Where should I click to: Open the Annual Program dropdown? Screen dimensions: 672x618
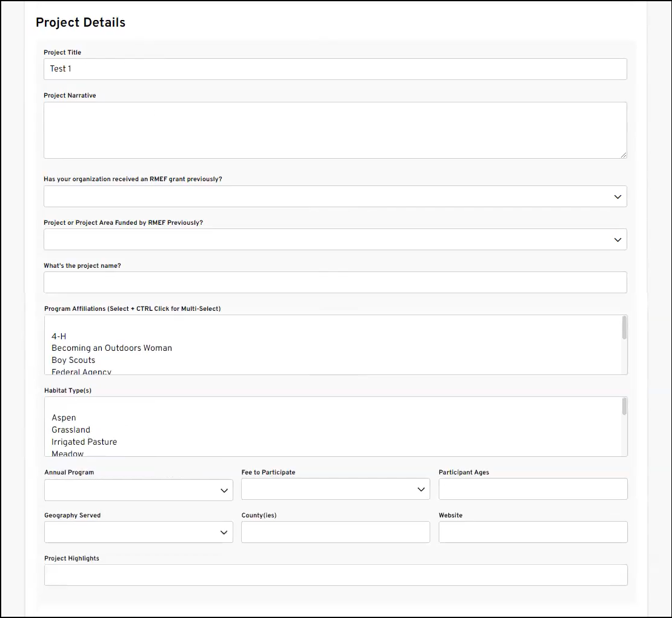pyautogui.click(x=138, y=490)
